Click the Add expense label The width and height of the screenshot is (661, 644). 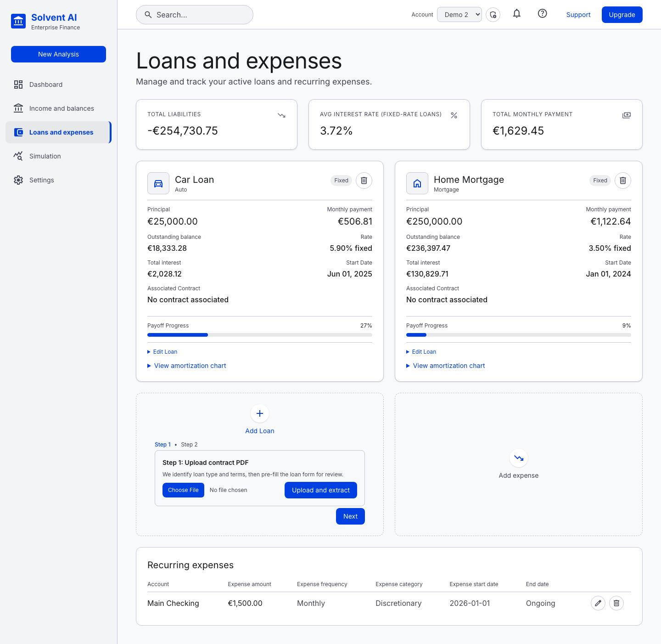[519, 475]
